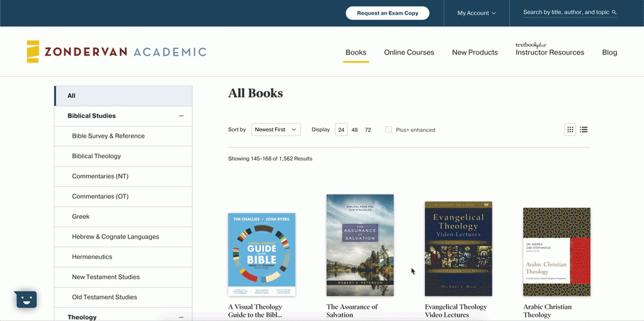644x321 pixels.
Task: Click A Visual Theology Guide title link
Action: click(x=255, y=311)
